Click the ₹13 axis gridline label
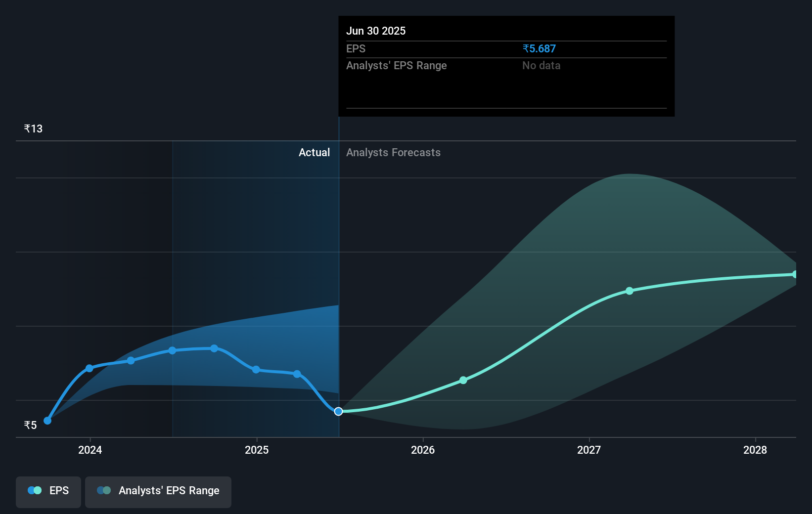The image size is (812, 514). [x=33, y=128]
